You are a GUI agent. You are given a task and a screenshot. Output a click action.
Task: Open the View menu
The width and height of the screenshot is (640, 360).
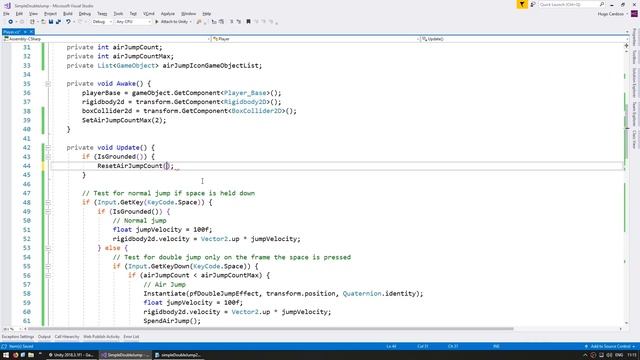[x=33, y=14]
